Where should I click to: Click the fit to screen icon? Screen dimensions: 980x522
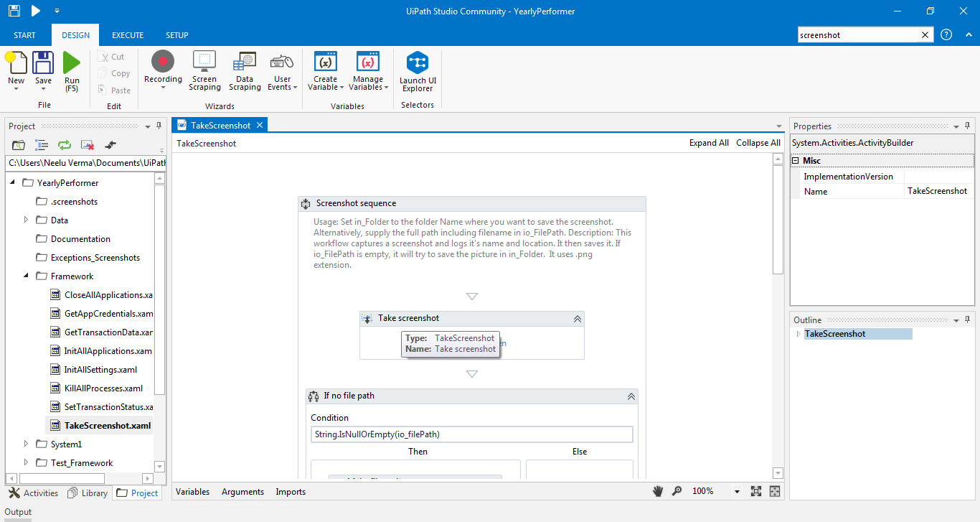point(755,491)
